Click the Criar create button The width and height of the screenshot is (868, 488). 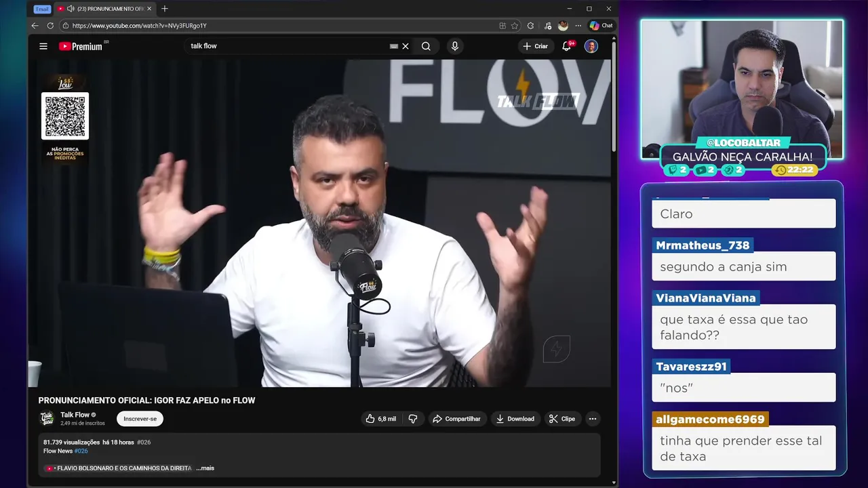535,46
